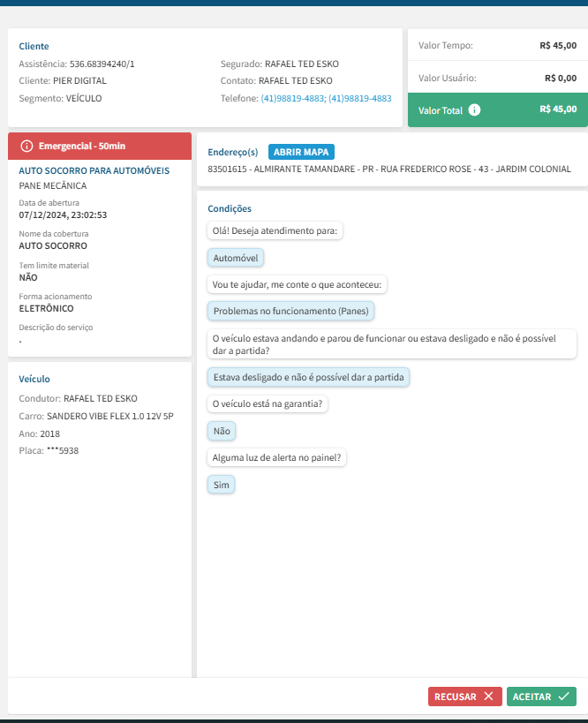Click the question Alguma luz de alerta no painel?
The height and width of the screenshot is (723, 588).
[276, 457]
